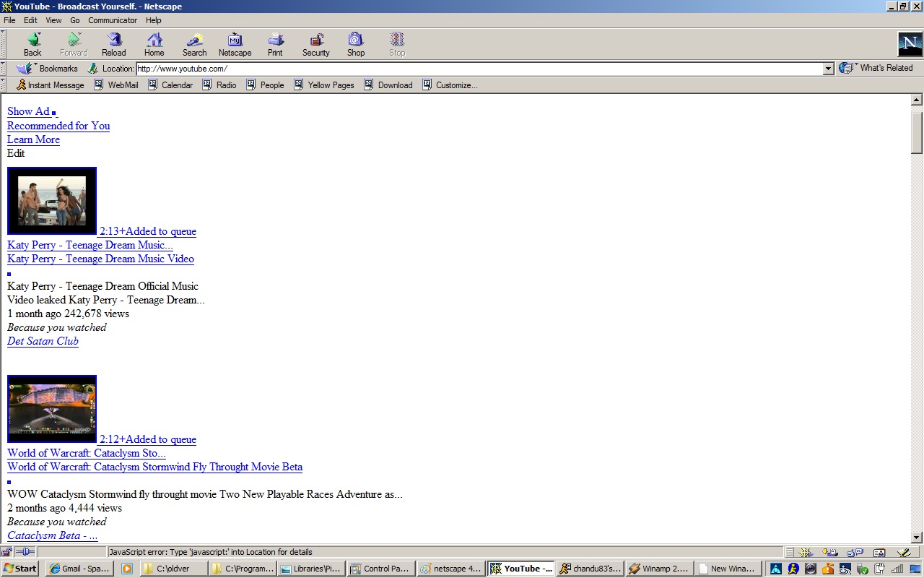Screen dimensions: 924x578
Task: Open the Go menu
Action: [75, 20]
